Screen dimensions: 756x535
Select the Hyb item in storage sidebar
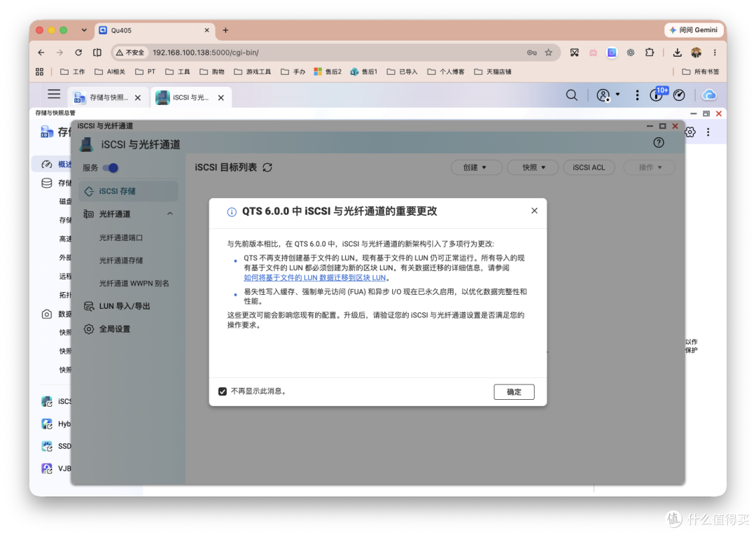(x=56, y=424)
